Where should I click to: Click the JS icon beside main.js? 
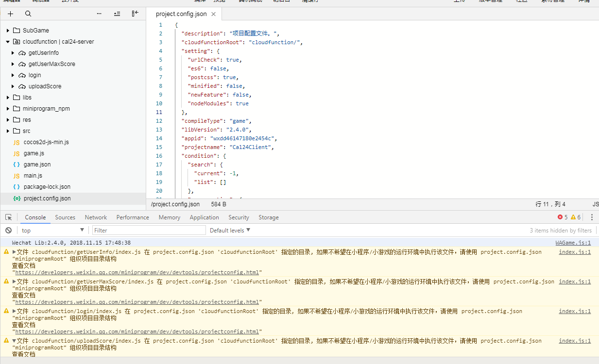pyautogui.click(x=17, y=176)
